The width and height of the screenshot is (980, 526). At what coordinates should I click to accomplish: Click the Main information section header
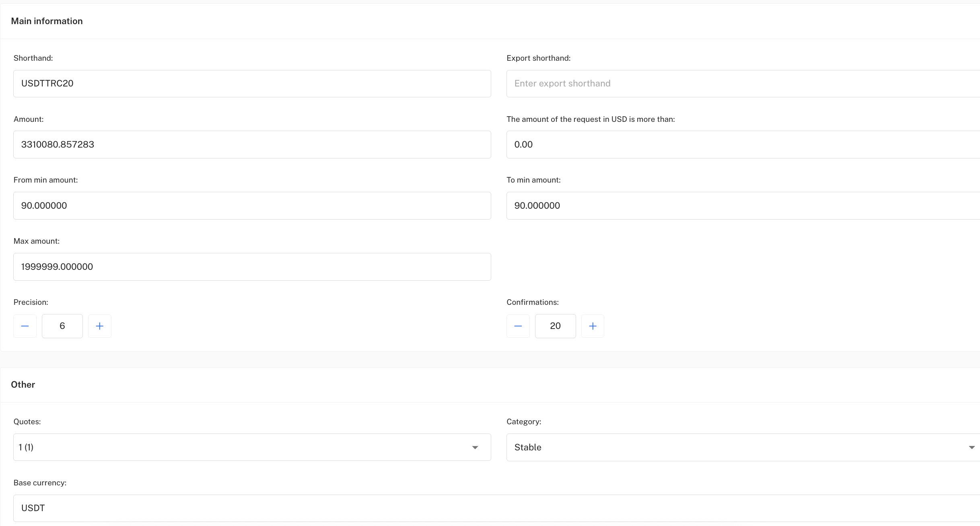tap(47, 21)
